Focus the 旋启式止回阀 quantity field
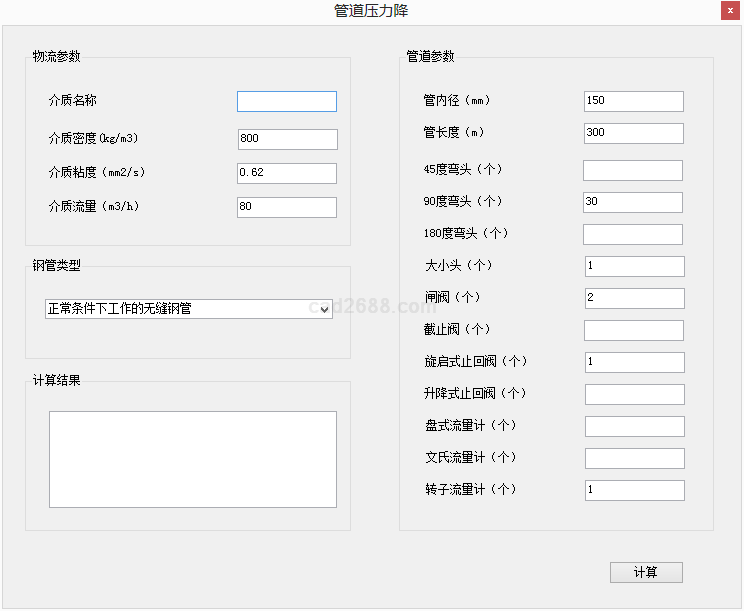 [634, 363]
